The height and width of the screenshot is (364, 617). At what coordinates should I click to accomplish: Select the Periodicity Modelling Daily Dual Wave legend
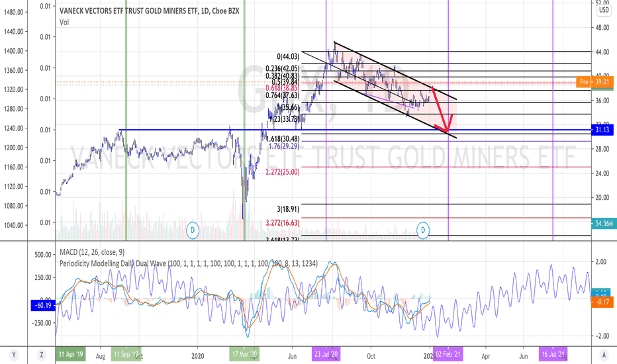pos(189,263)
